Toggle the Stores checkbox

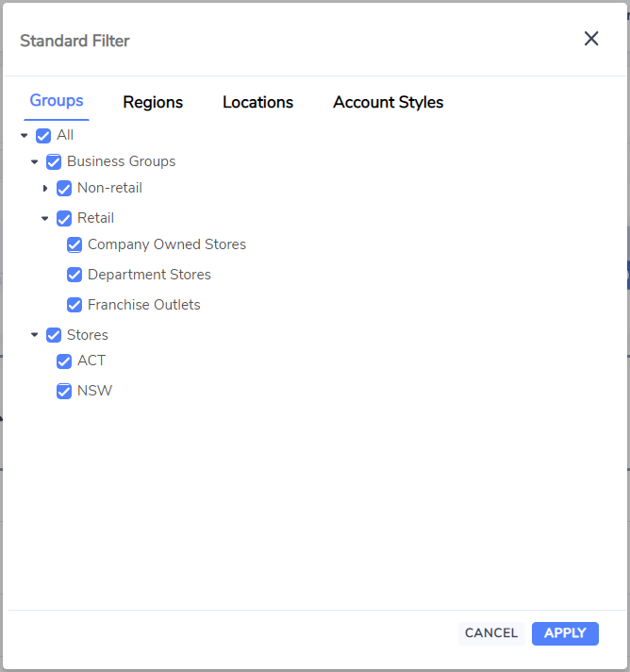[54, 335]
